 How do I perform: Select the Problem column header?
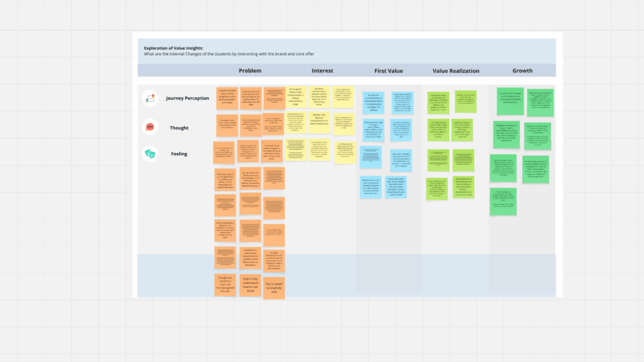[250, 70]
